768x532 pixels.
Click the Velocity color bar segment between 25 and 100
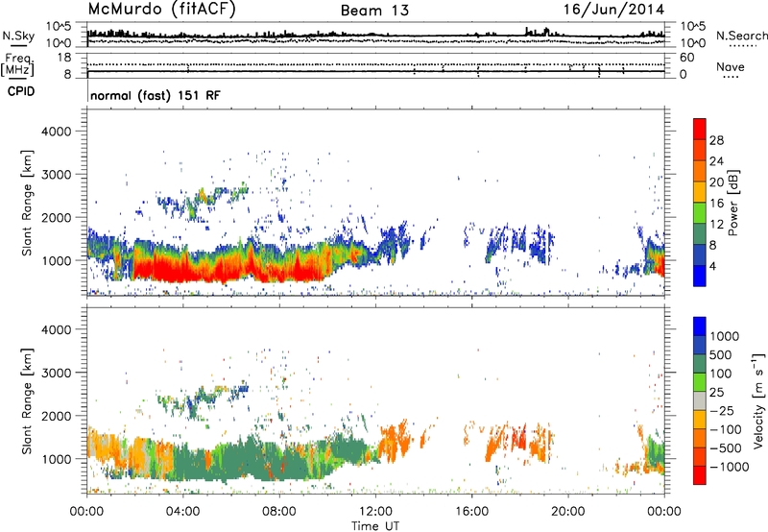click(700, 382)
